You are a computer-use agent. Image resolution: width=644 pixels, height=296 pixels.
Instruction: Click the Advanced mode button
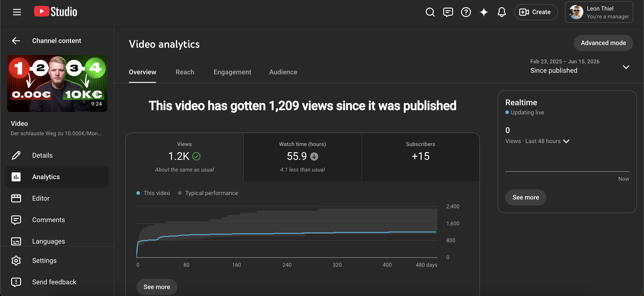[603, 43]
